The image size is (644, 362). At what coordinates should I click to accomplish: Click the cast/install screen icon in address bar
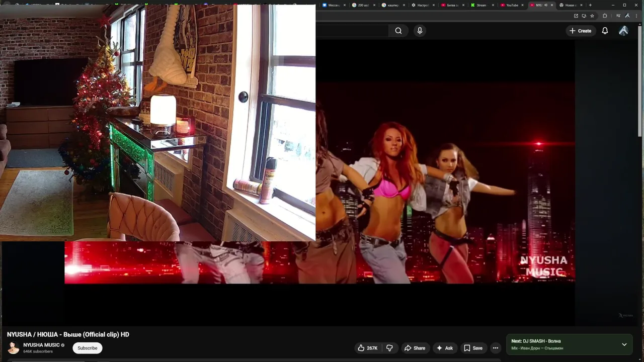tap(584, 16)
